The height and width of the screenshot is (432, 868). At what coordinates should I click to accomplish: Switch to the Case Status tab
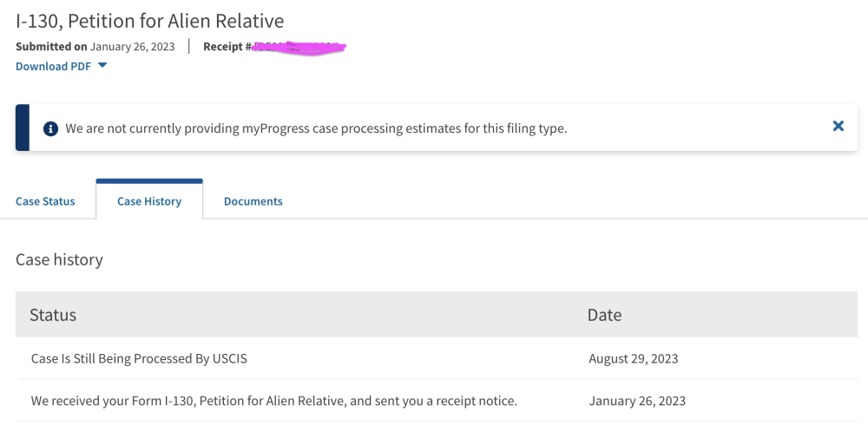45,201
